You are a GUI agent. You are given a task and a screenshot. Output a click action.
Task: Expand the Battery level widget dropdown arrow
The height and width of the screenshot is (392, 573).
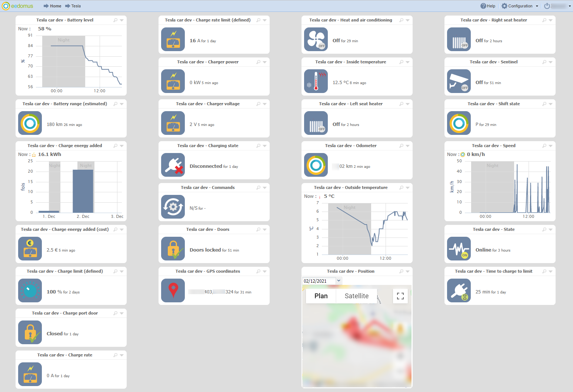click(121, 20)
